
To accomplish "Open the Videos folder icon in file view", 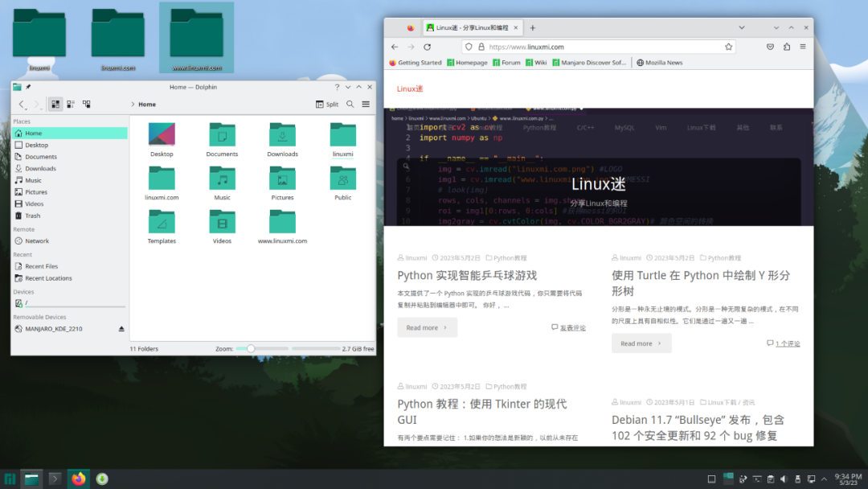I will click(x=222, y=227).
